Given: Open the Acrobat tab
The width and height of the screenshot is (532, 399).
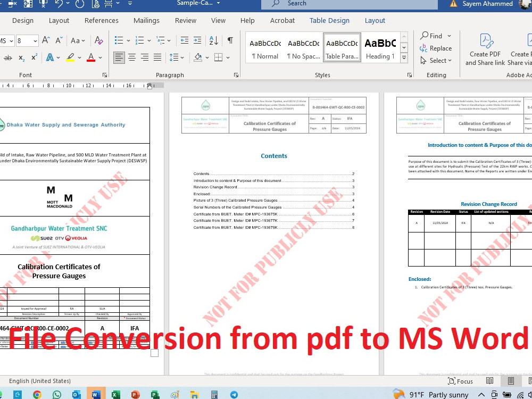Looking at the screenshot, I should point(282,20).
